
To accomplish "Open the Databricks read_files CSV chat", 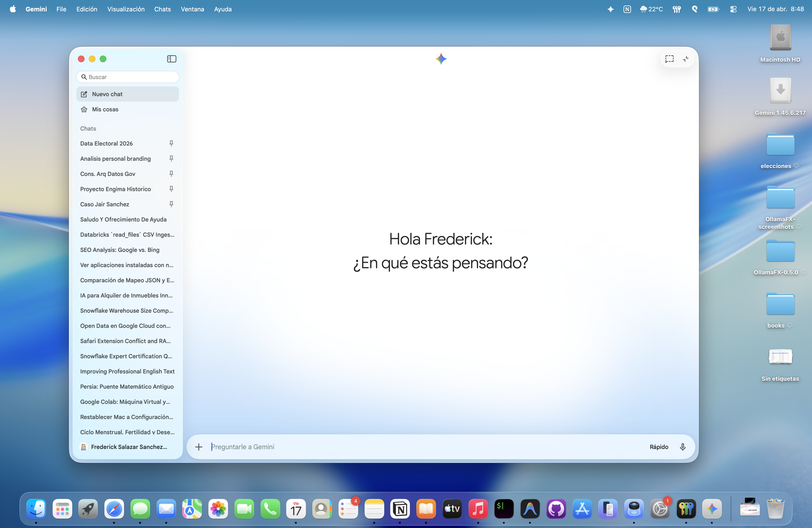I will [x=127, y=235].
